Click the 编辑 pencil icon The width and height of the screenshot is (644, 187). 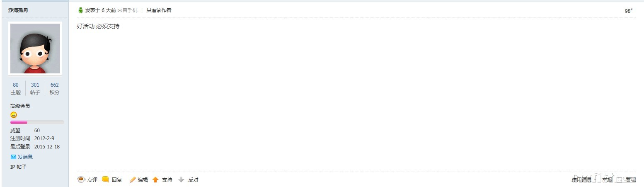[x=133, y=180]
